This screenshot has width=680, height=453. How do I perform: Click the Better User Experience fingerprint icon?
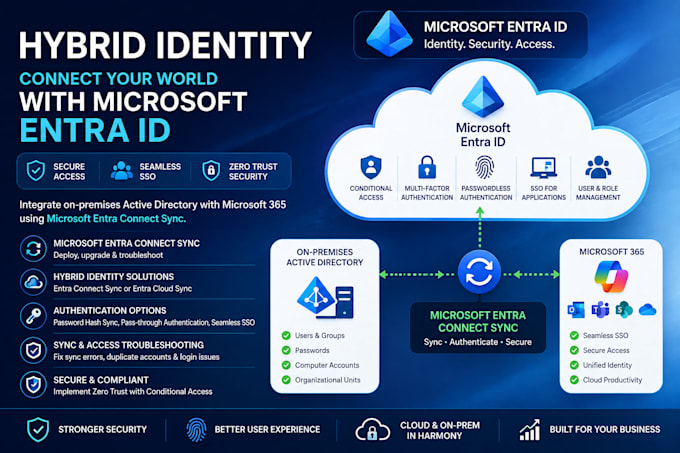tap(196, 430)
